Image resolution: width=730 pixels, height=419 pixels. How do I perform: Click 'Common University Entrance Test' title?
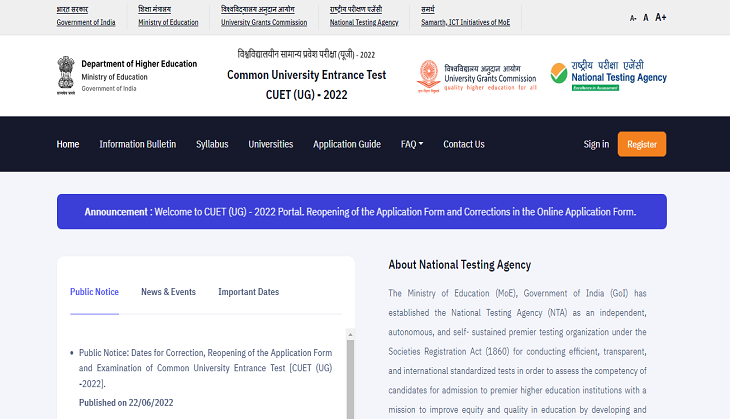point(306,75)
